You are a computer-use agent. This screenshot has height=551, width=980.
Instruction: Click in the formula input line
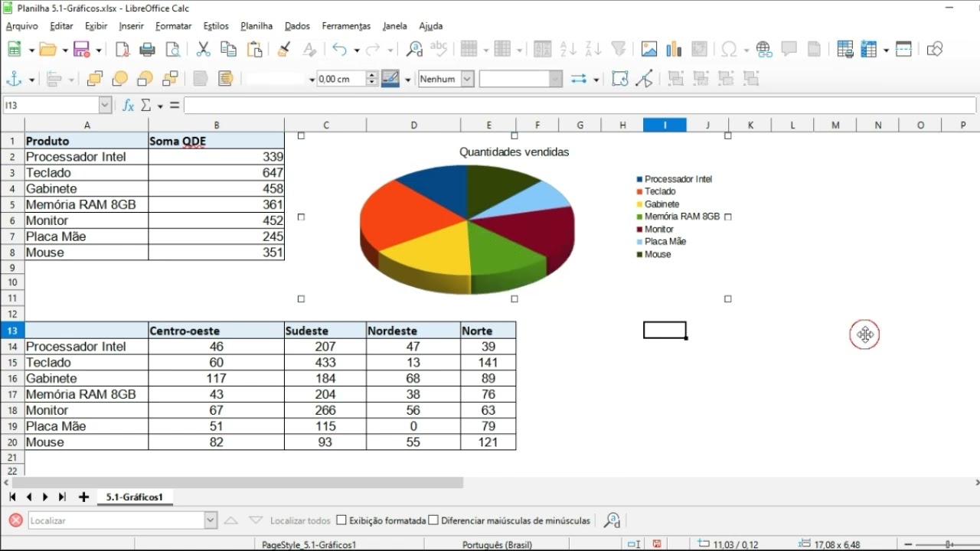click(580, 105)
